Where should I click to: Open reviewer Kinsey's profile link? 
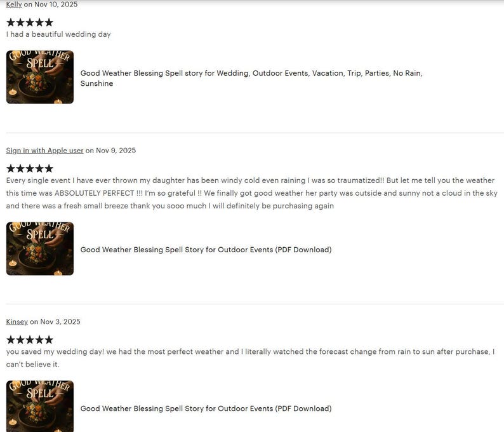pyautogui.click(x=17, y=321)
